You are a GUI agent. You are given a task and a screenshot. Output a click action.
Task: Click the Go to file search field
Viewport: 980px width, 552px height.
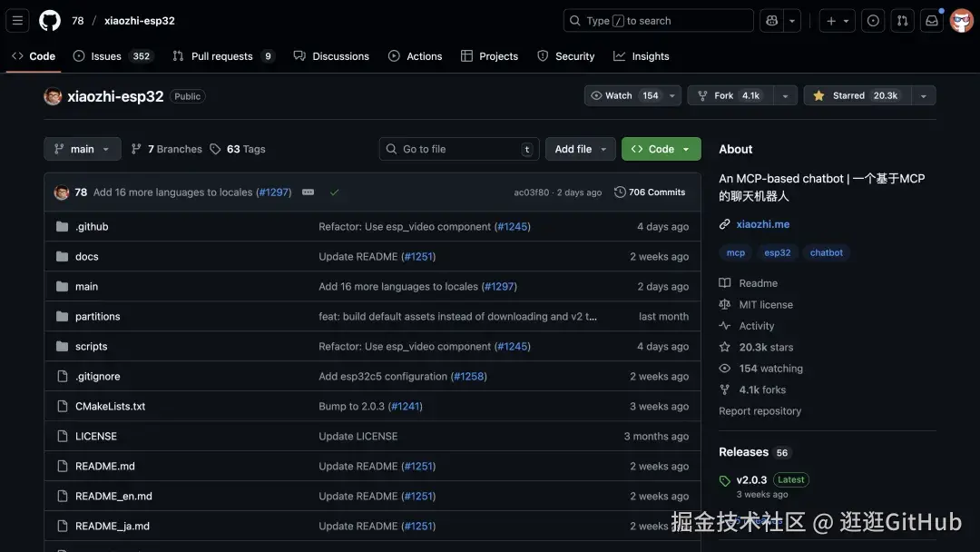[x=459, y=149]
